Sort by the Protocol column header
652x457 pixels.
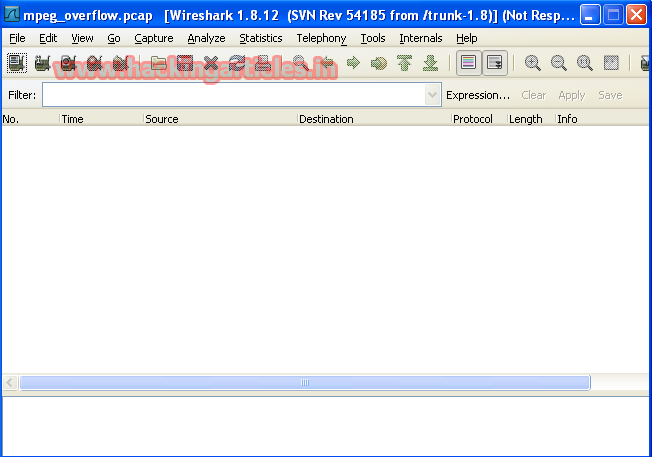[479, 119]
